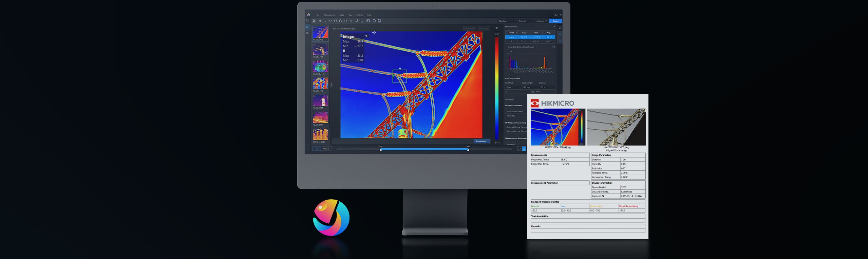Select the spot measurement point tool
The width and height of the screenshot is (868, 259).
click(x=320, y=21)
